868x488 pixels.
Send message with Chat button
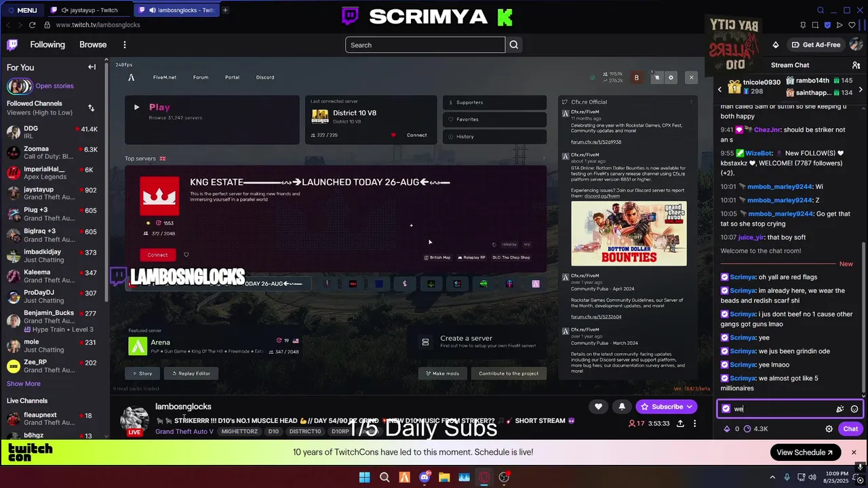850,429
